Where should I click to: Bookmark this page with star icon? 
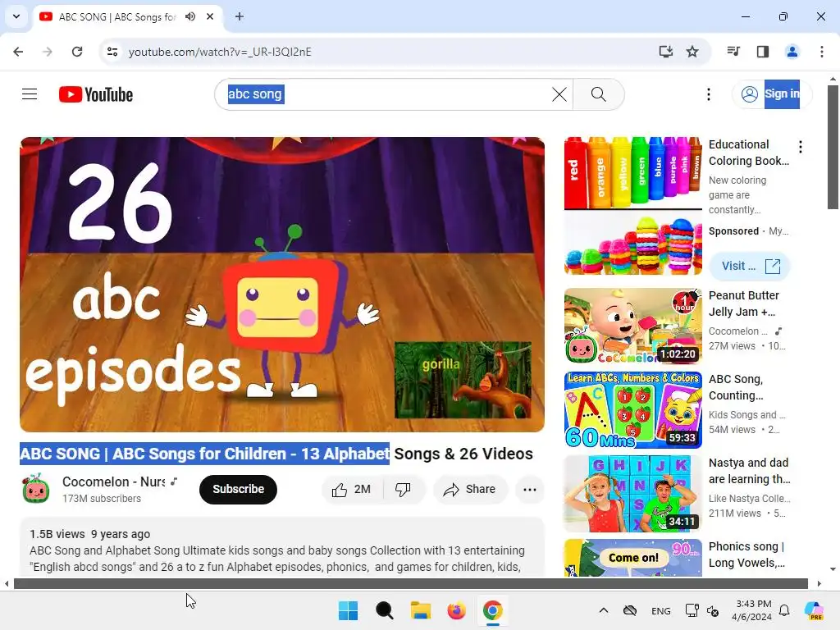coord(692,52)
